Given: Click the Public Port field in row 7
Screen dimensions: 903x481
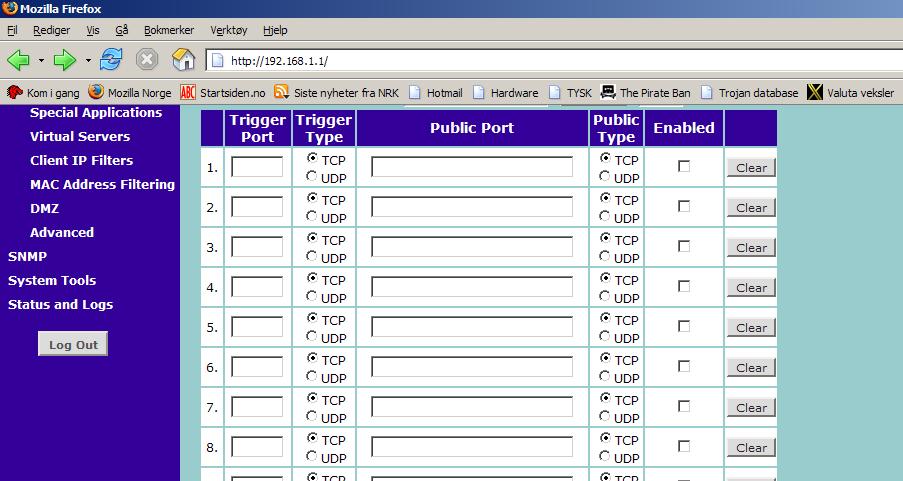Looking at the screenshot, I should click(472, 407).
